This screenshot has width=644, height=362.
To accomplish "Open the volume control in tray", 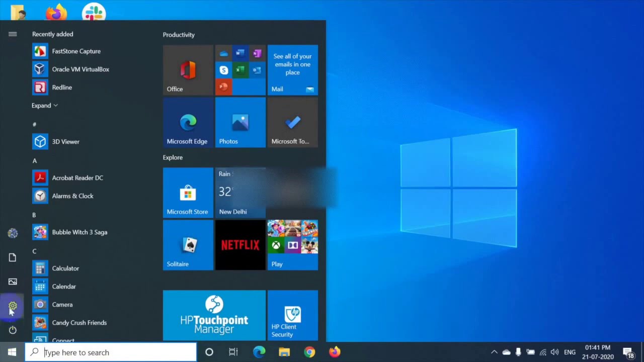I will point(554,352).
